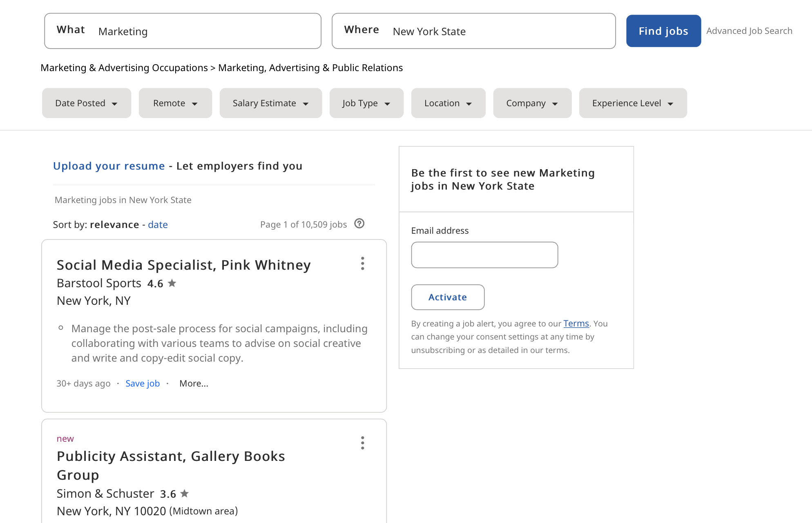The image size is (812, 523).
Task: Sort results by date
Action: click(158, 225)
